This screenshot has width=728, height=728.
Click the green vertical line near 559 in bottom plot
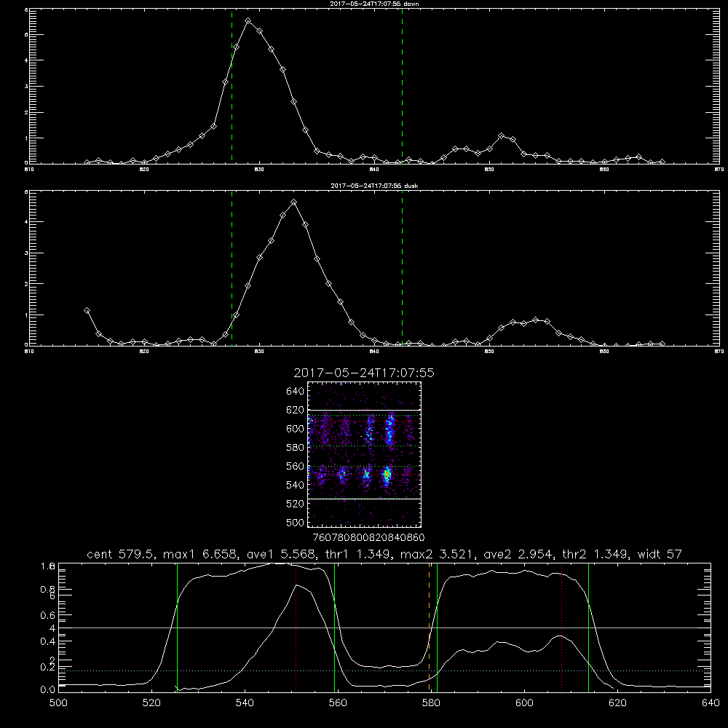pyautogui.click(x=334, y=627)
